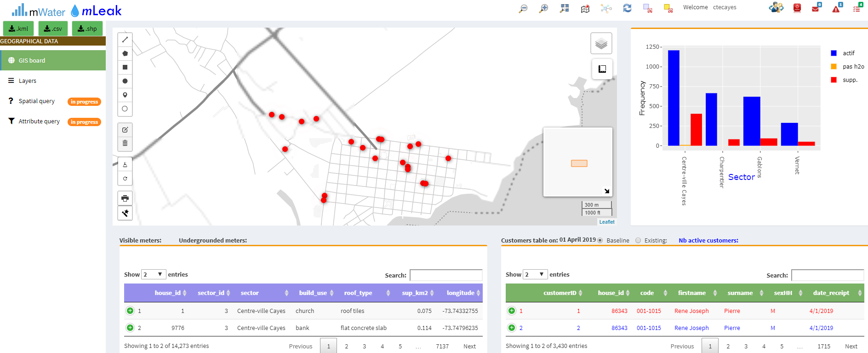Select the place marker map tool
The height and width of the screenshot is (353, 868).
click(x=125, y=95)
